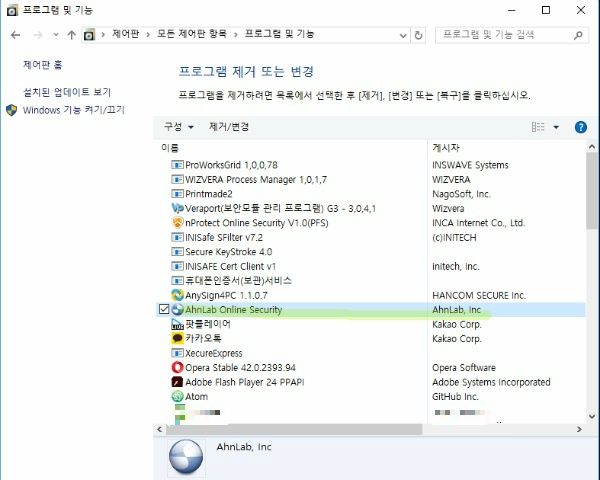
Task: Click the 휴대폰인증서(보관)서비스 icon
Action: [177, 281]
